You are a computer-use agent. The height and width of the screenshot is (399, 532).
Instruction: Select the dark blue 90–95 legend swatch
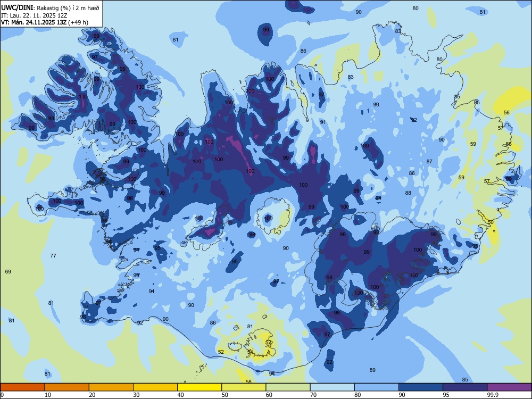[x=421, y=387]
